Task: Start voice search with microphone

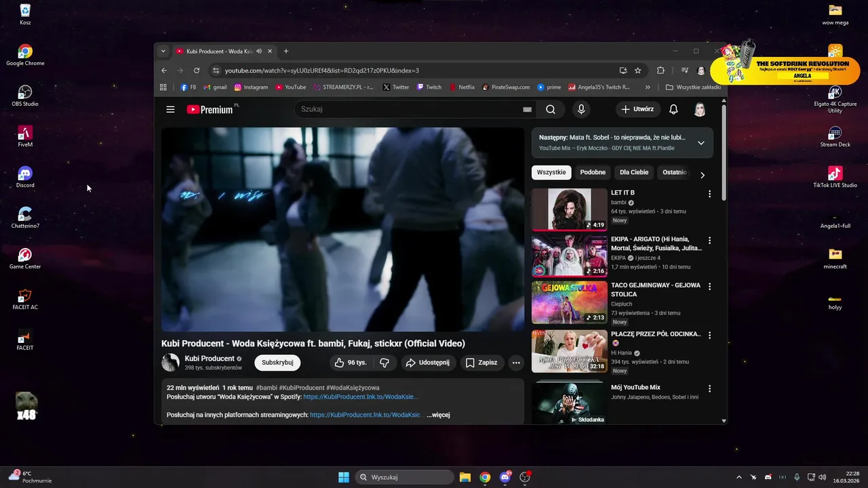Action: coord(581,109)
